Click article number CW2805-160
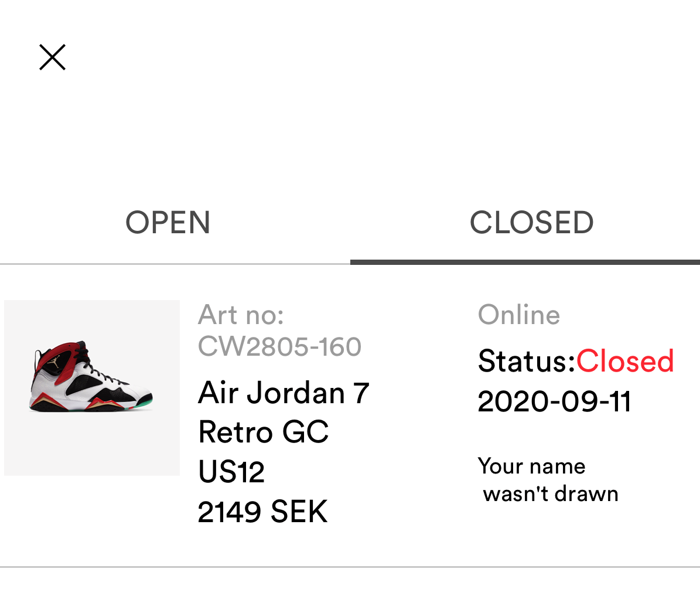Image resolution: width=700 pixels, height=596 pixels. (279, 347)
